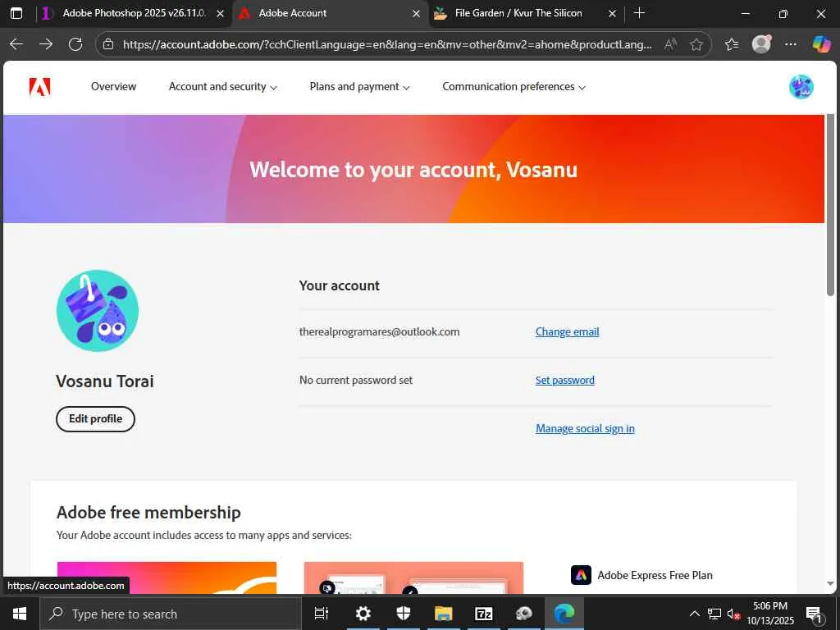Close the File Garden tab

[x=612, y=13]
